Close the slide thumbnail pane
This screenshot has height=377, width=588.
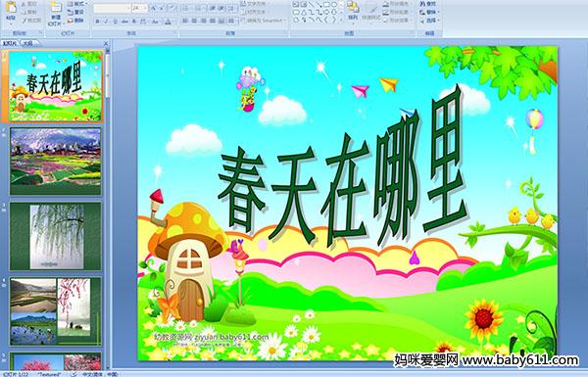[x=106, y=43]
